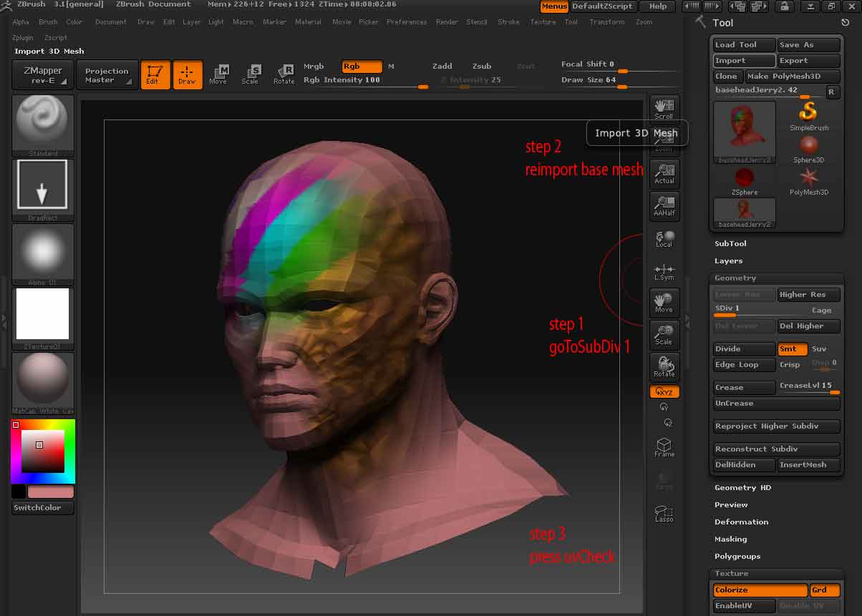
Task: Pick a hue from the color picker square
Action: pos(43,451)
